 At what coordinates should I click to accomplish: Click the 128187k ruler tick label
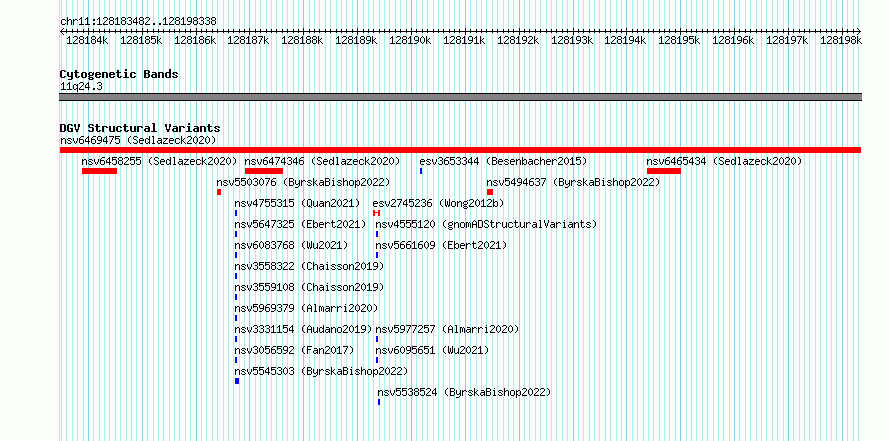[x=248, y=40]
